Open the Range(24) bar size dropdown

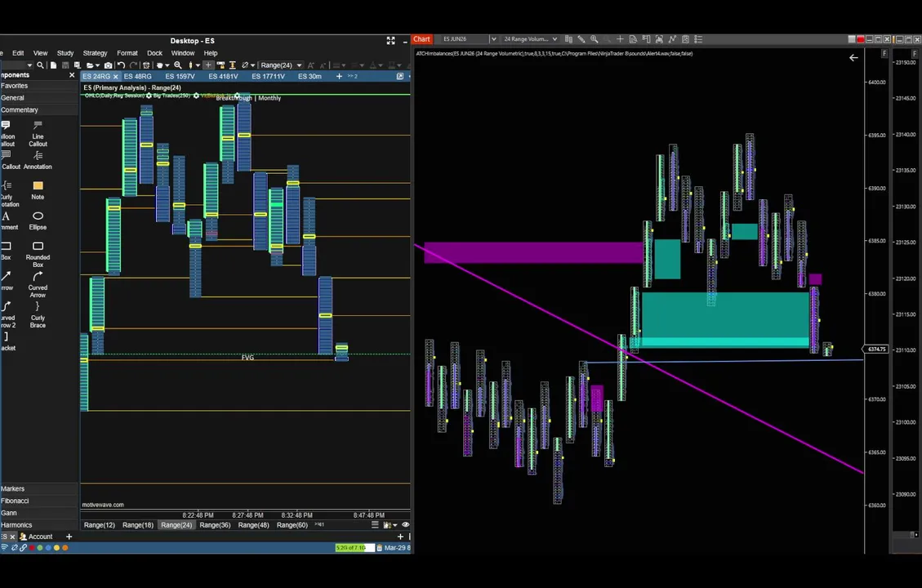[281, 65]
